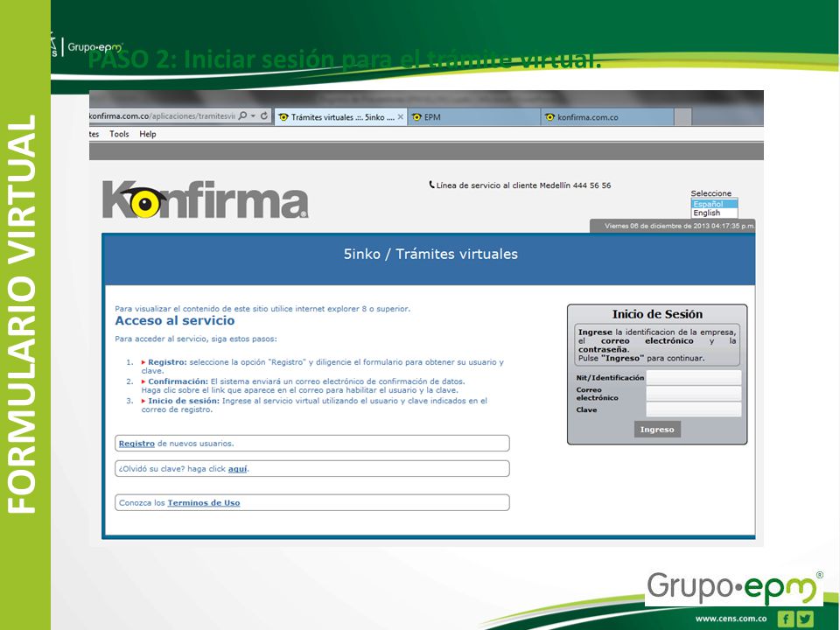
Task: Click the 'Confirmación:' step text
Action: pyautogui.click(x=178, y=381)
